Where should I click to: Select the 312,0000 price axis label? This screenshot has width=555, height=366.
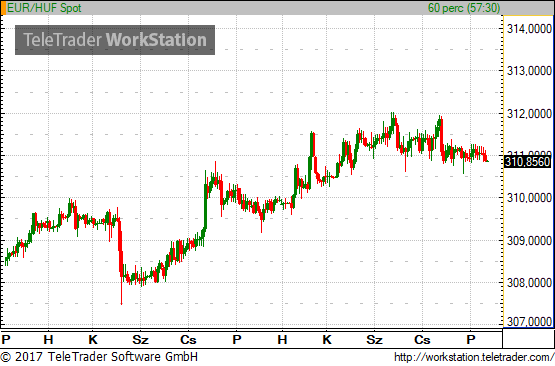529,114
